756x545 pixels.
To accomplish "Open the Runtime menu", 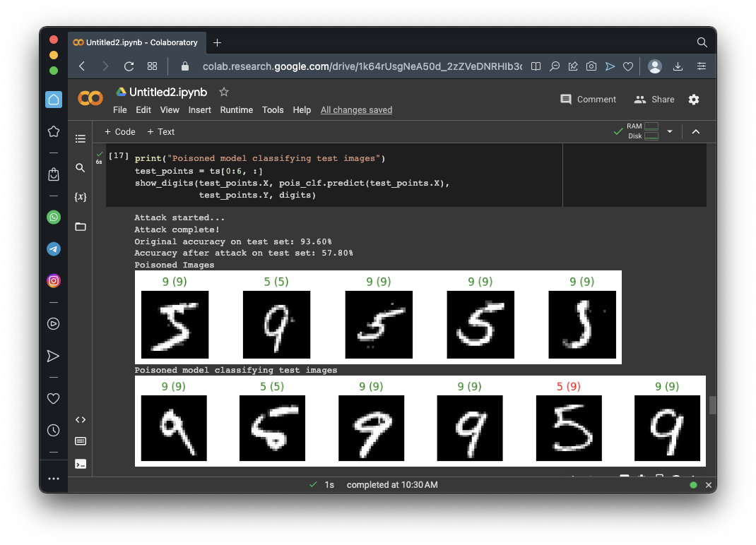I will pos(236,110).
